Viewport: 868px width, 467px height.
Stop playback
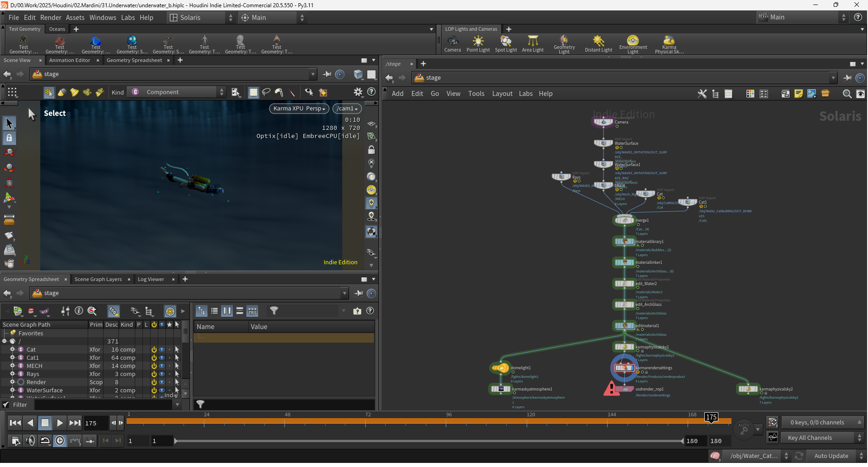point(45,423)
